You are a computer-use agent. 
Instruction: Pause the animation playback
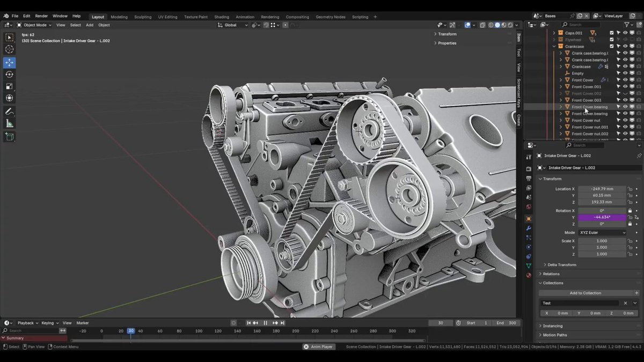(x=265, y=323)
